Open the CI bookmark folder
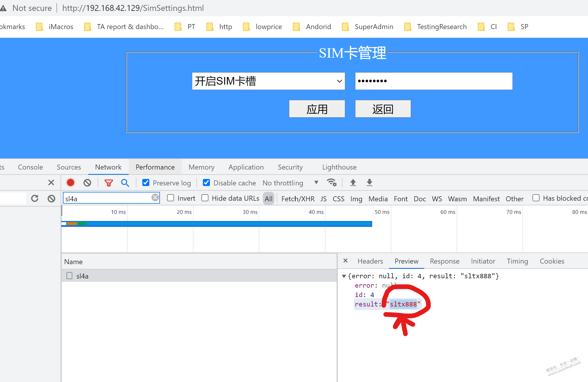 point(487,27)
